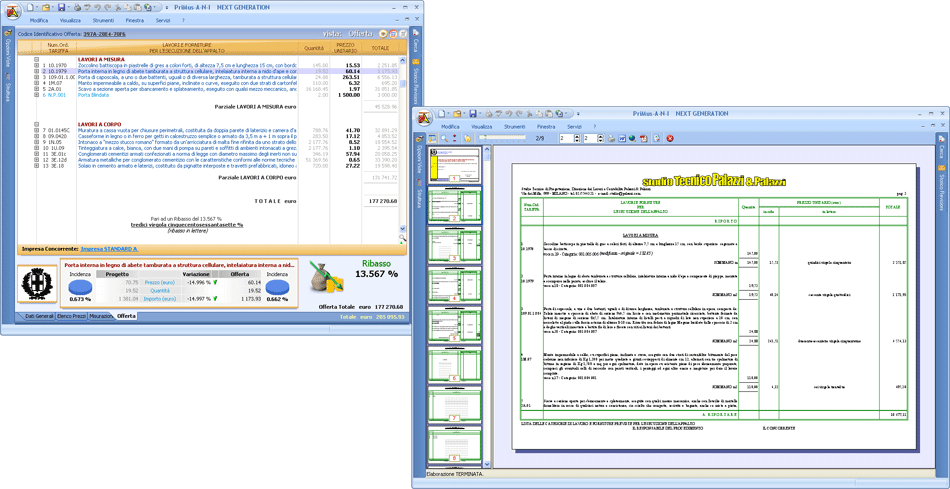This screenshot has width=950, height=489.
Task: Click printer icon in preview toolbar
Action: (612, 138)
